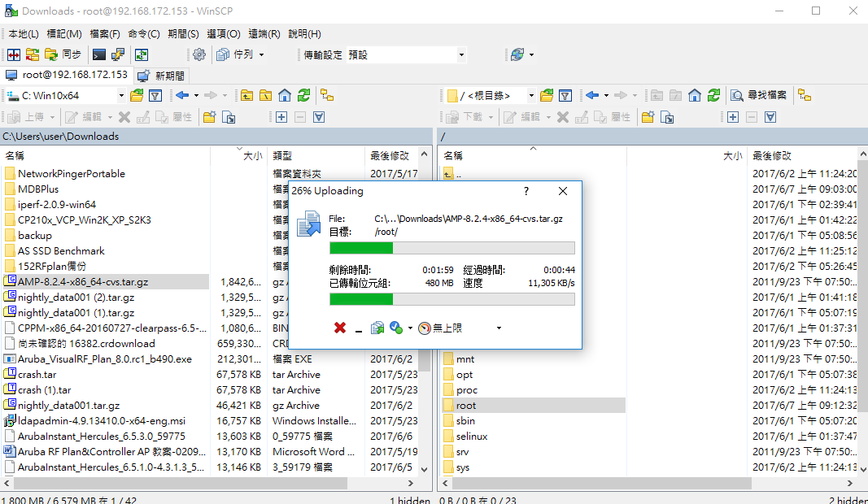Click the local open directory icon
The width and height of the screenshot is (868, 504).
coord(137,96)
